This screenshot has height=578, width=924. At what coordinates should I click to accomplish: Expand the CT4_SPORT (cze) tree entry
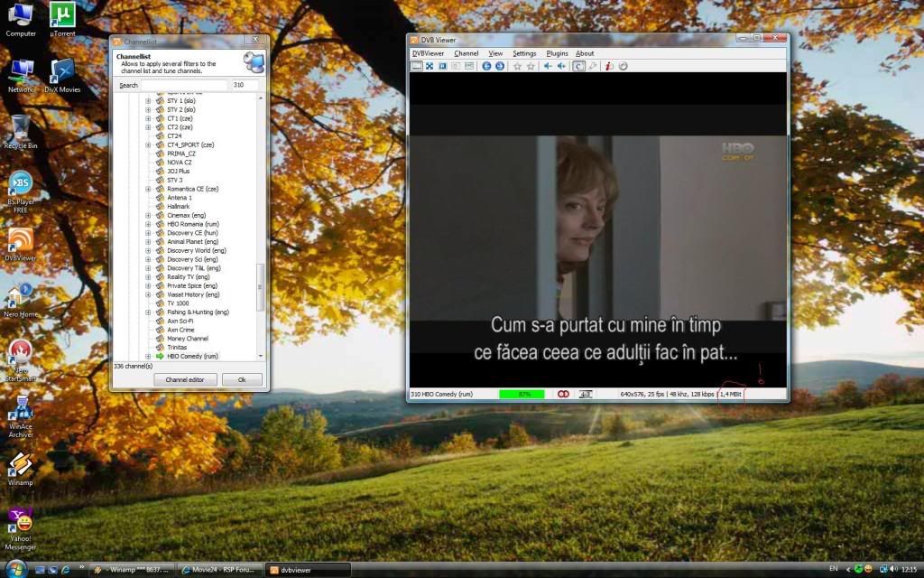pyautogui.click(x=148, y=144)
